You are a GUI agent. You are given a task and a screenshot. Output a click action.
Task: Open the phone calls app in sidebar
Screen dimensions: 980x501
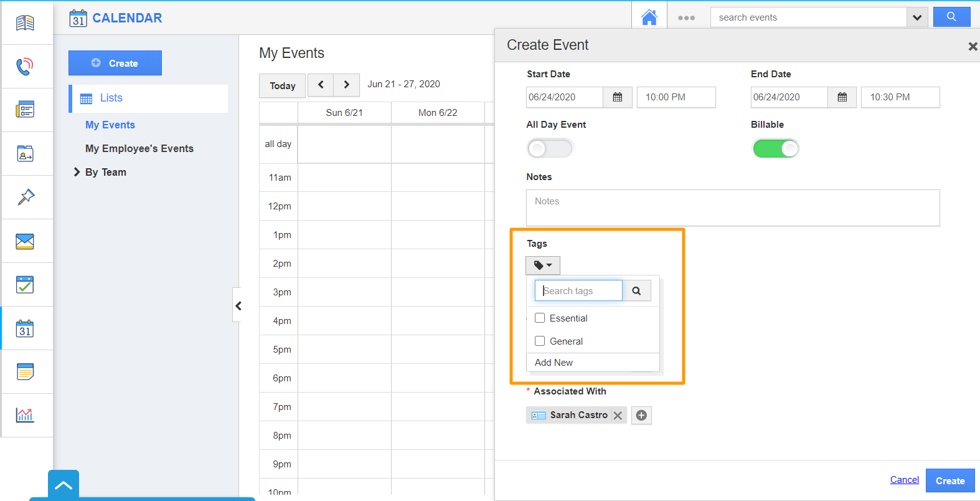click(25, 66)
